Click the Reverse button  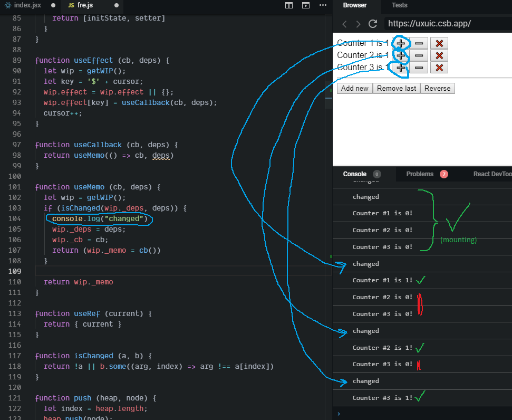coord(437,88)
